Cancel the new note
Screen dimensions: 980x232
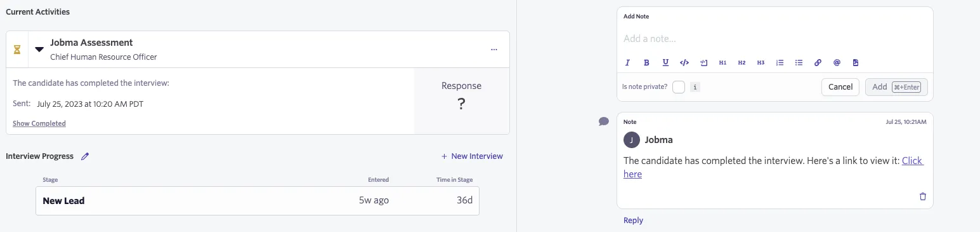(840, 87)
